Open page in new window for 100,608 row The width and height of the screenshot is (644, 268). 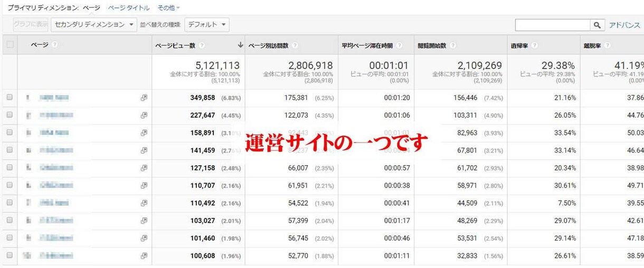(x=144, y=256)
